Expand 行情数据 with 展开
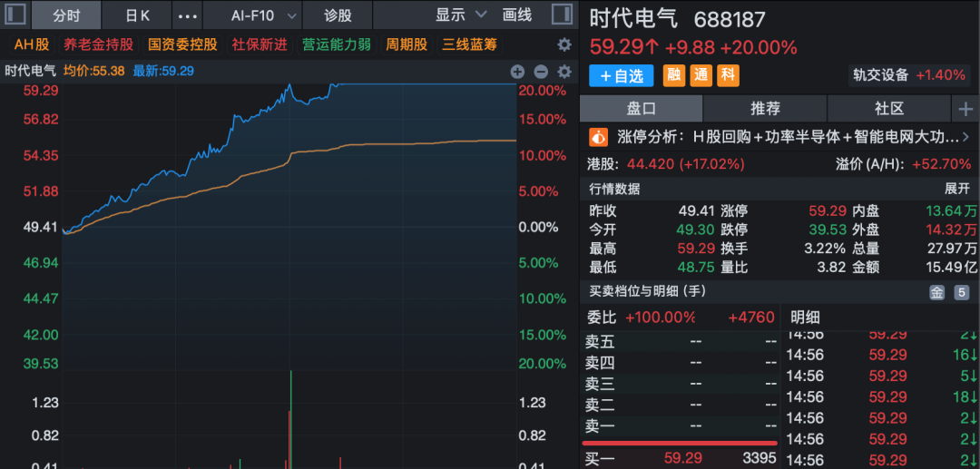 [x=956, y=190]
